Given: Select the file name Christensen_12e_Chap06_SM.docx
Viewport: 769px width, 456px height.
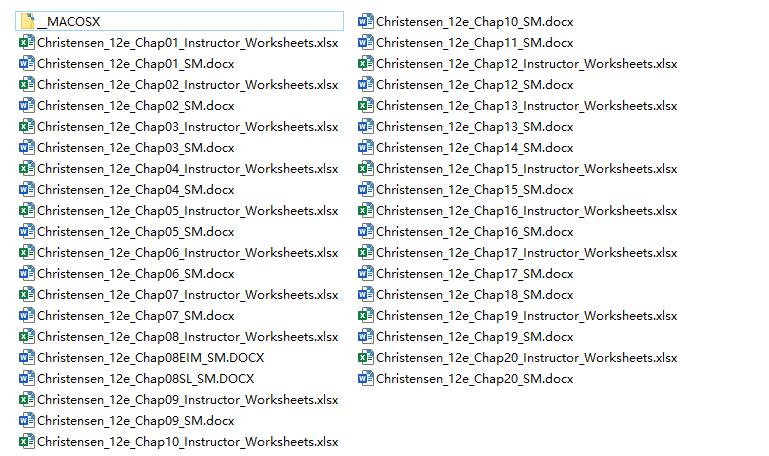Looking at the screenshot, I should [x=136, y=274].
